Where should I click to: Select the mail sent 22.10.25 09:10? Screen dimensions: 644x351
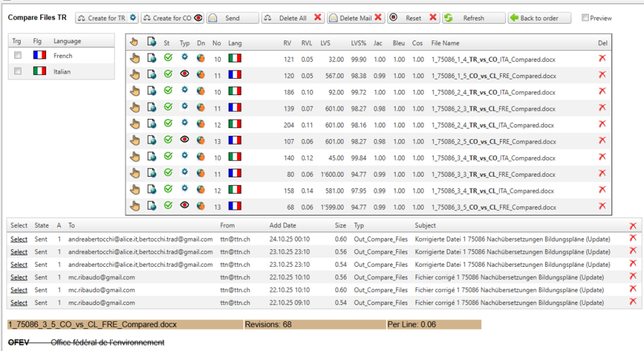pyautogui.click(x=19, y=303)
